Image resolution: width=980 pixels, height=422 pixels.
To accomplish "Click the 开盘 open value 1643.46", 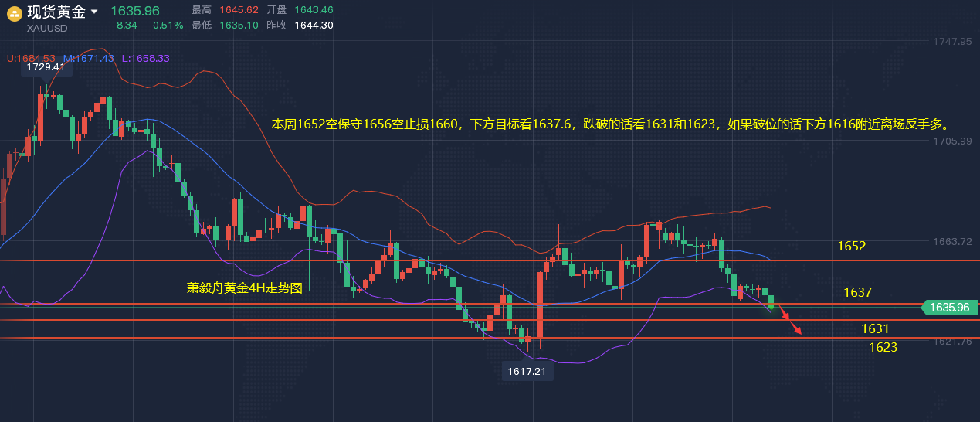I will [316, 10].
